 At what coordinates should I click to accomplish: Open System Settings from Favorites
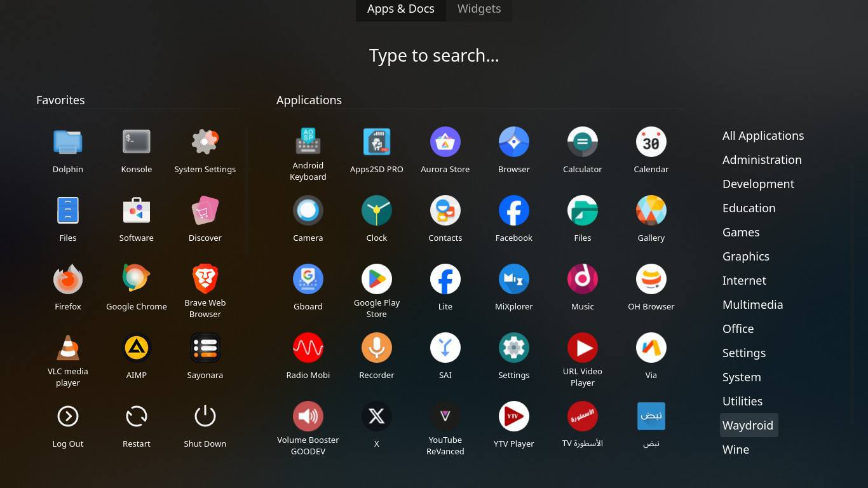(205, 142)
